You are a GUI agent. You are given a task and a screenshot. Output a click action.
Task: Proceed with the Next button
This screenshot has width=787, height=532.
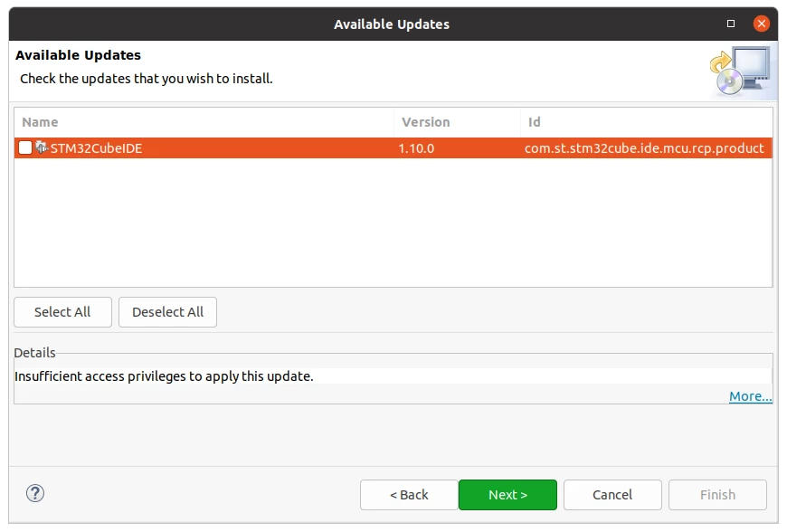coord(508,495)
